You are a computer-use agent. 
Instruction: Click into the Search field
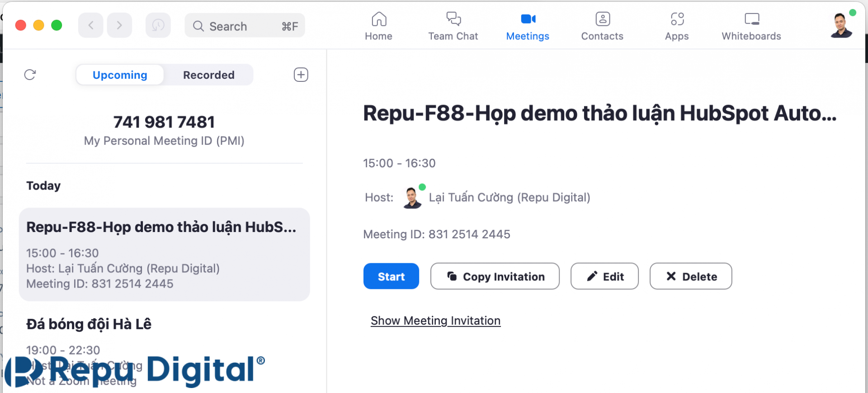[245, 26]
